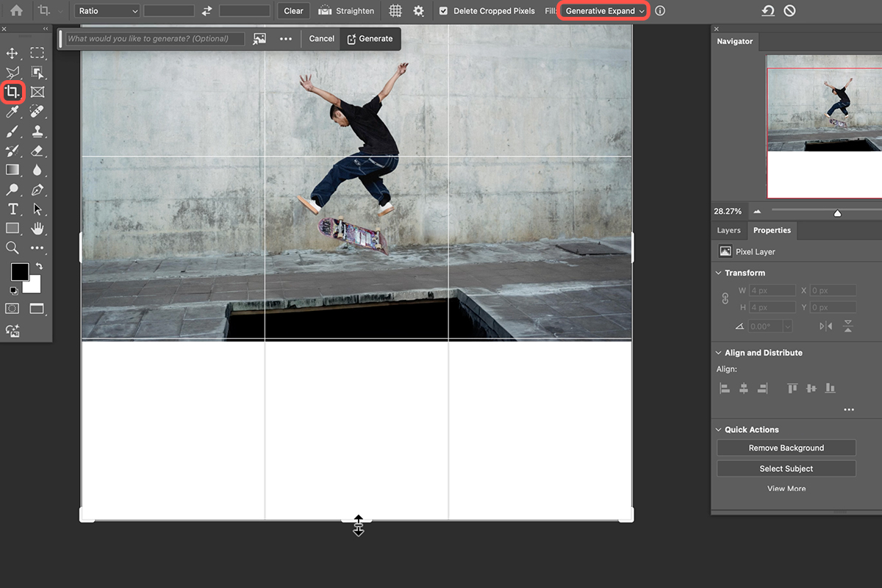This screenshot has height=588, width=882.
Task: Open the Ratio preset dropdown
Action: tap(107, 10)
